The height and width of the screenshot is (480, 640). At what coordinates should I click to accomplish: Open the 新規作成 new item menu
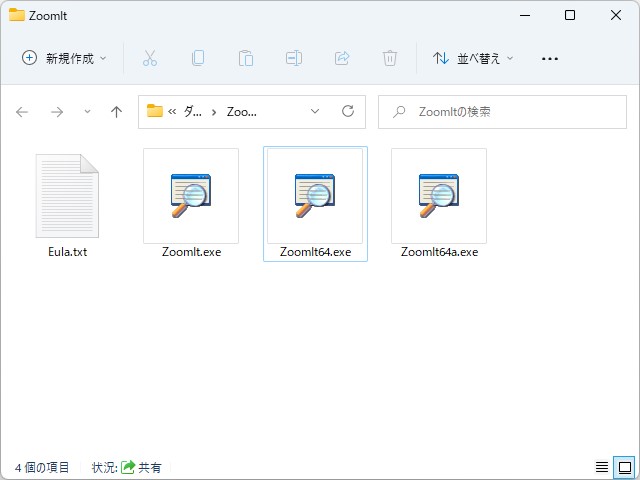click(x=64, y=58)
